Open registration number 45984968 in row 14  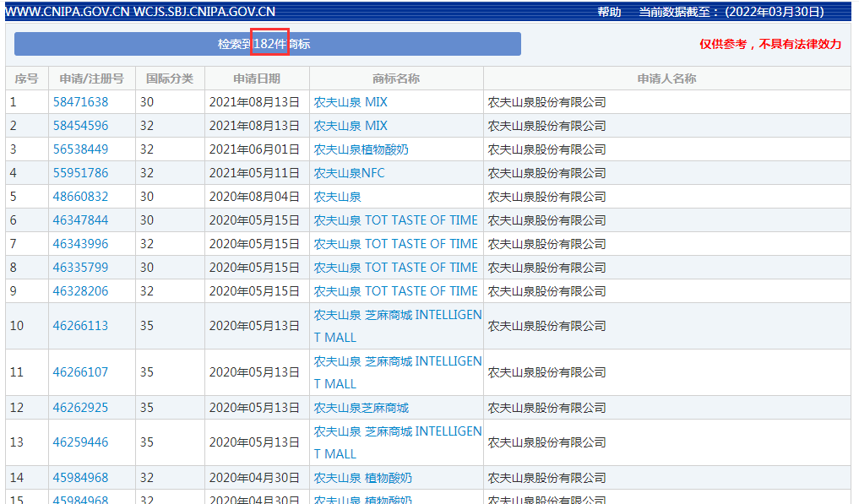[x=80, y=477]
